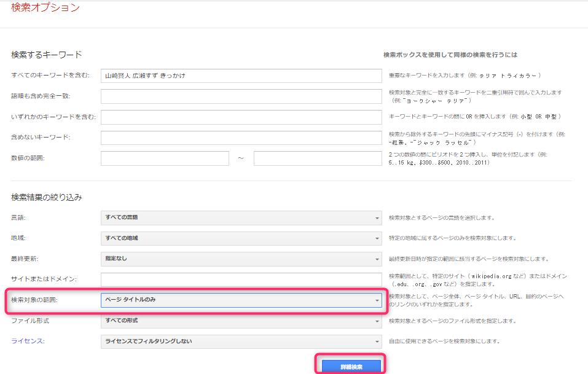Click the red 検索オプション page title
588x374 pixels.
45,8
